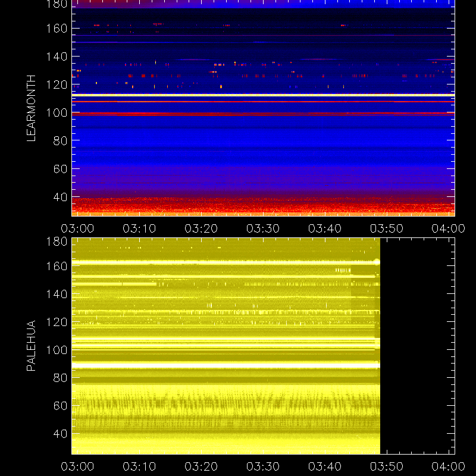Click the 03:30 time label under Learmonth plot

[263, 228]
